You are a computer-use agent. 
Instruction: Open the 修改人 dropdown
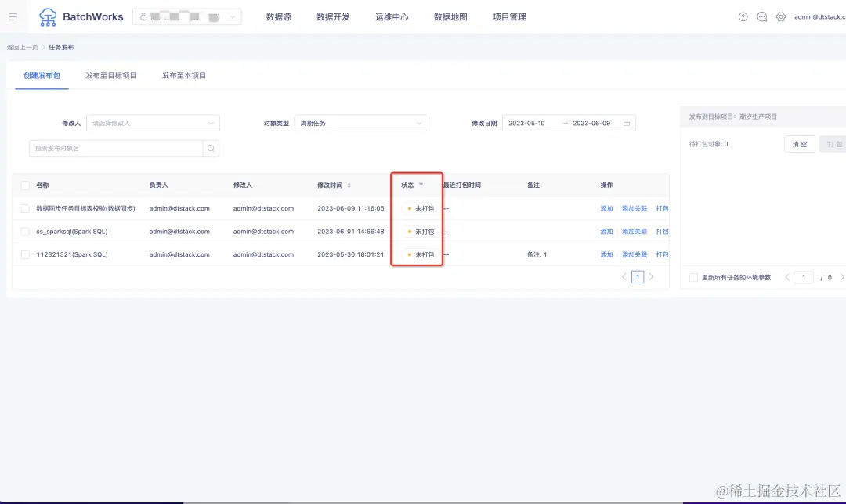pos(153,123)
